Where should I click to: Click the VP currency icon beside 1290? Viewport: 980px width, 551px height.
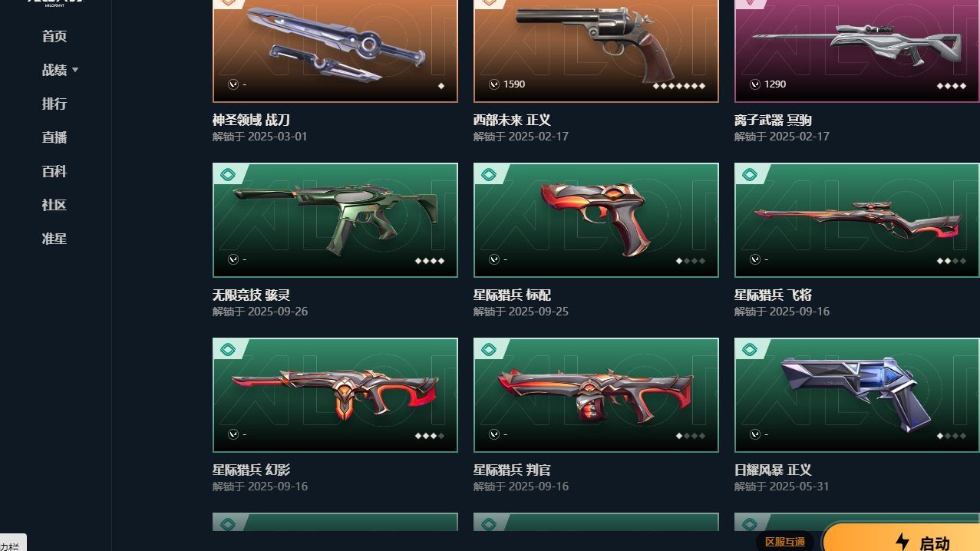(755, 84)
